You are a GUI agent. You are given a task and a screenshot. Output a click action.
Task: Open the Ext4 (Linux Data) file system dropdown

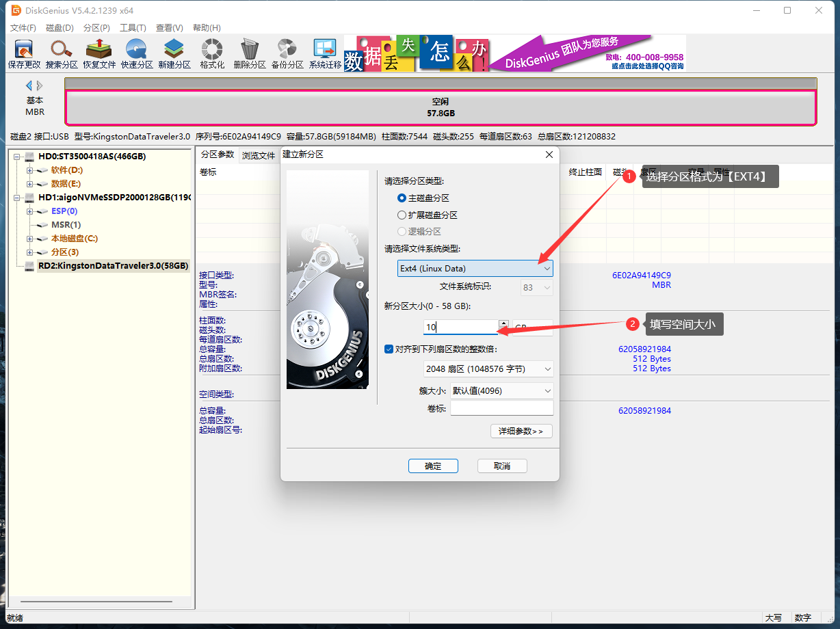tap(475, 269)
